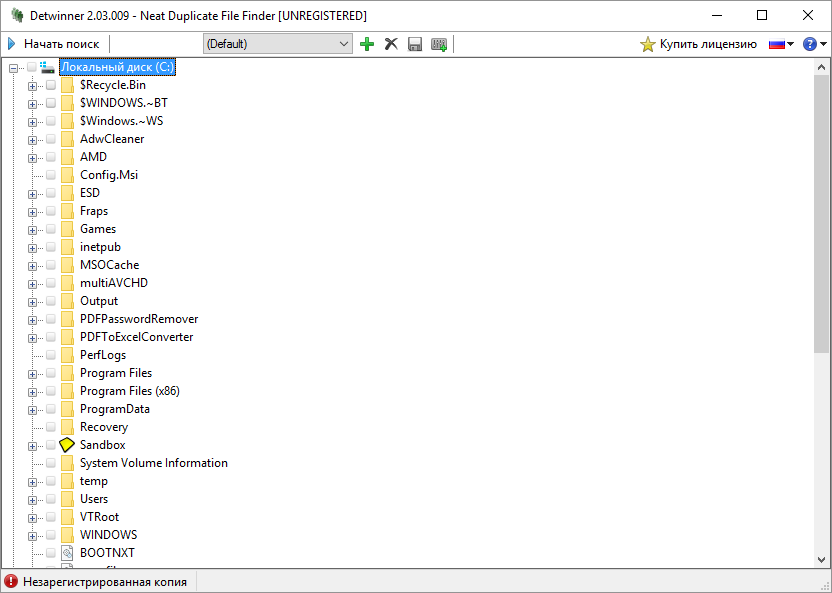Click the yellow Sandbox folder icon

pos(67,445)
